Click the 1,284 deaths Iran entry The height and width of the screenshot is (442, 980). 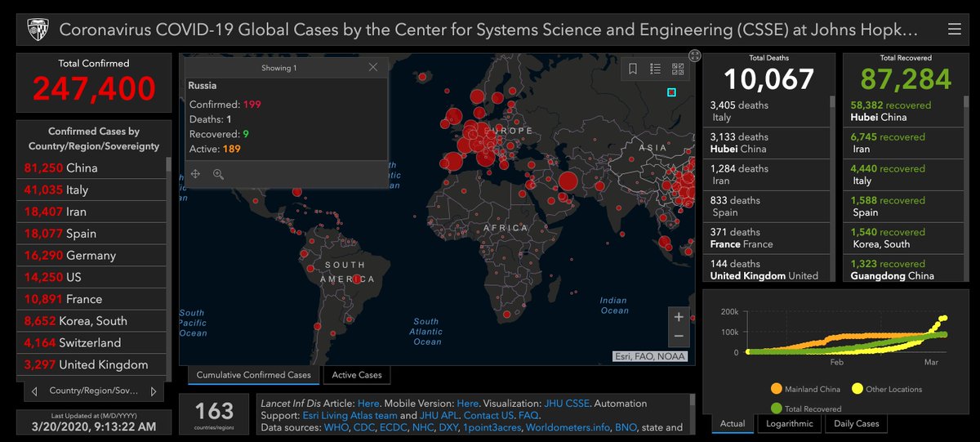click(766, 175)
